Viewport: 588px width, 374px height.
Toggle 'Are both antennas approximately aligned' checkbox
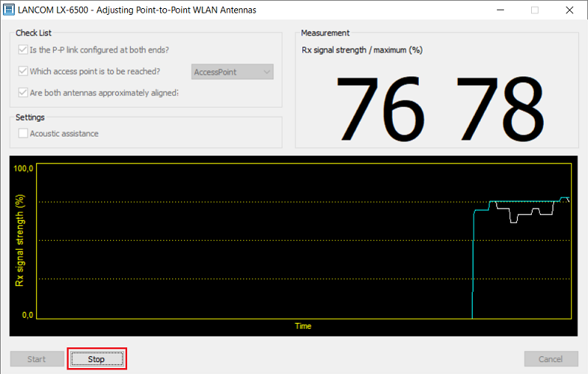23,93
